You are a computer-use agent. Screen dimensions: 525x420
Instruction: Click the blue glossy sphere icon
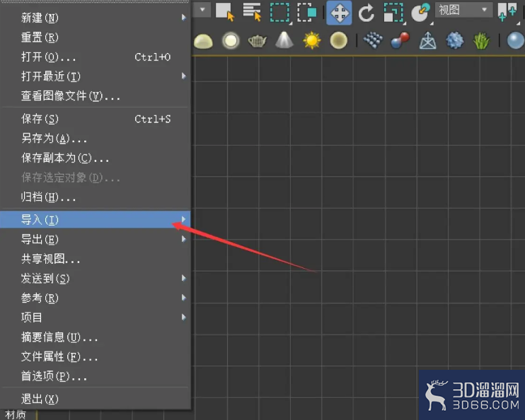[x=516, y=41]
